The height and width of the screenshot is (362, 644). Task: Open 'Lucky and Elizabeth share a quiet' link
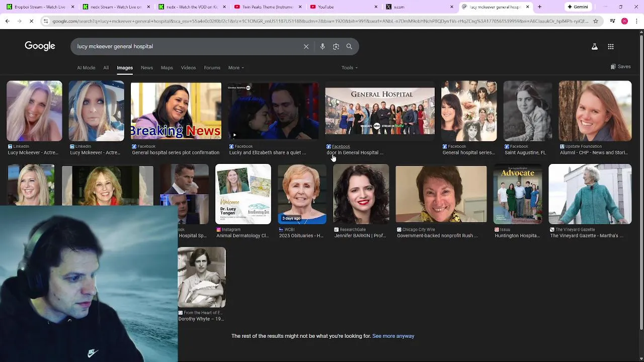click(x=268, y=152)
